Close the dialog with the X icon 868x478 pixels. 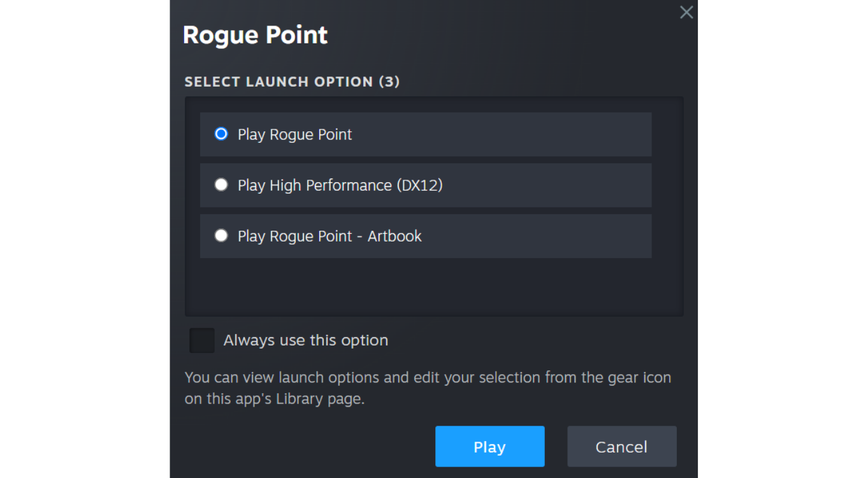686,12
